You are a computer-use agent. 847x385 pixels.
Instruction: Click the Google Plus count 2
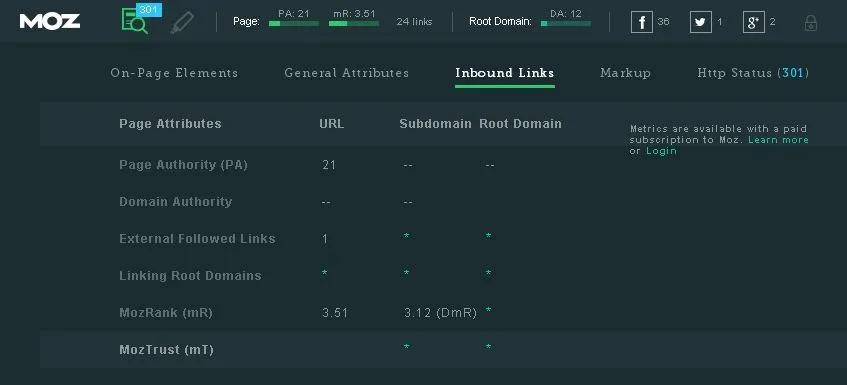772,22
